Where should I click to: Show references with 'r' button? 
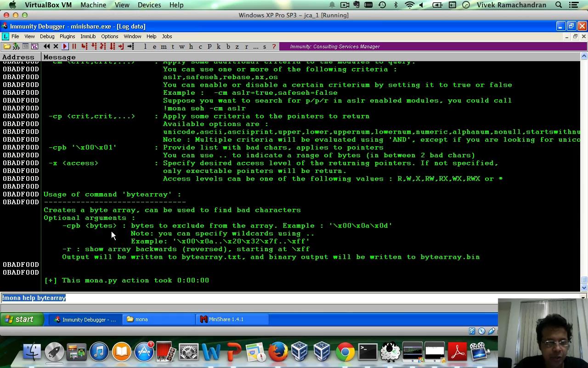(x=246, y=46)
